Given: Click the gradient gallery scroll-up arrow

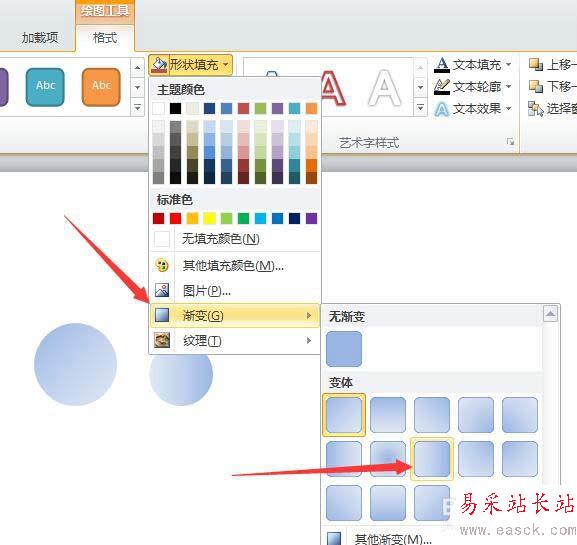Looking at the screenshot, I should coord(551,314).
